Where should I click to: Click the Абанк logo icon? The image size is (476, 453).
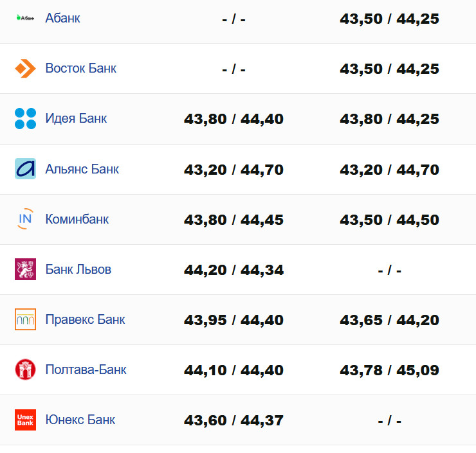click(25, 18)
